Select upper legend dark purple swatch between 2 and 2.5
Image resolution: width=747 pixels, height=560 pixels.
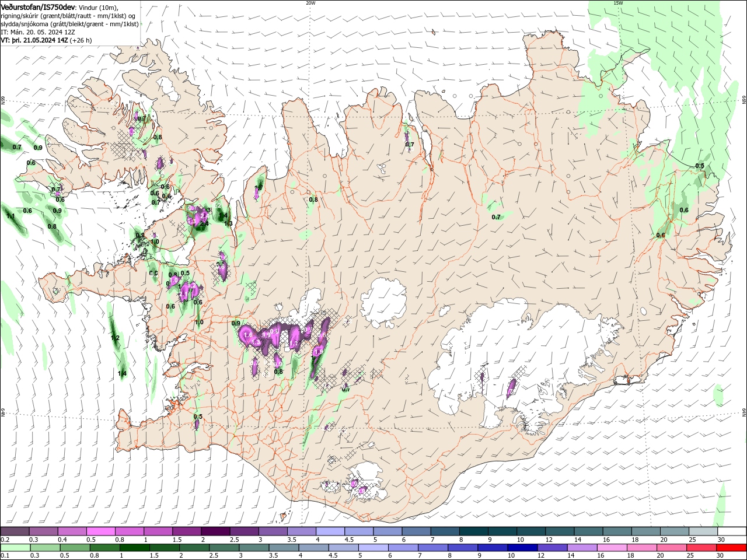click(x=215, y=531)
